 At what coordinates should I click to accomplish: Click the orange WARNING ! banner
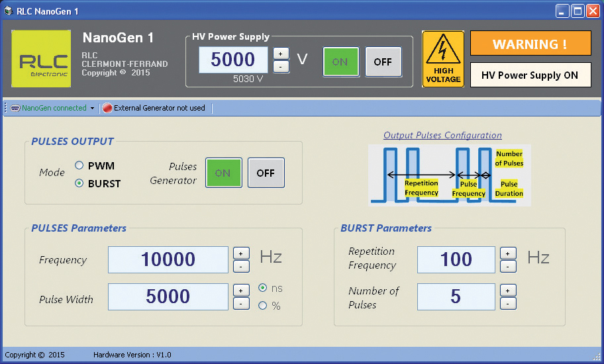pyautogui.click(x=530, y=44)
